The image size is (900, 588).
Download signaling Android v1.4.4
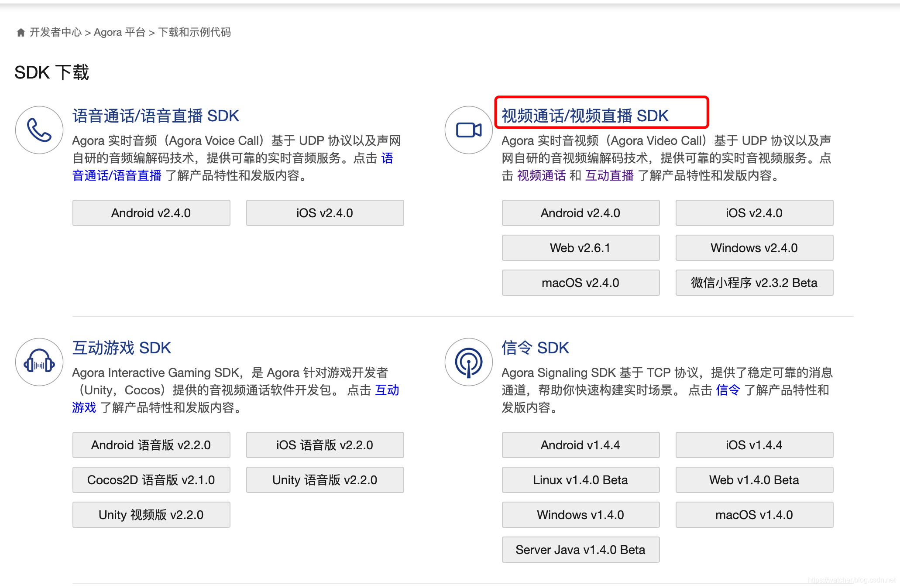[581, 445]
